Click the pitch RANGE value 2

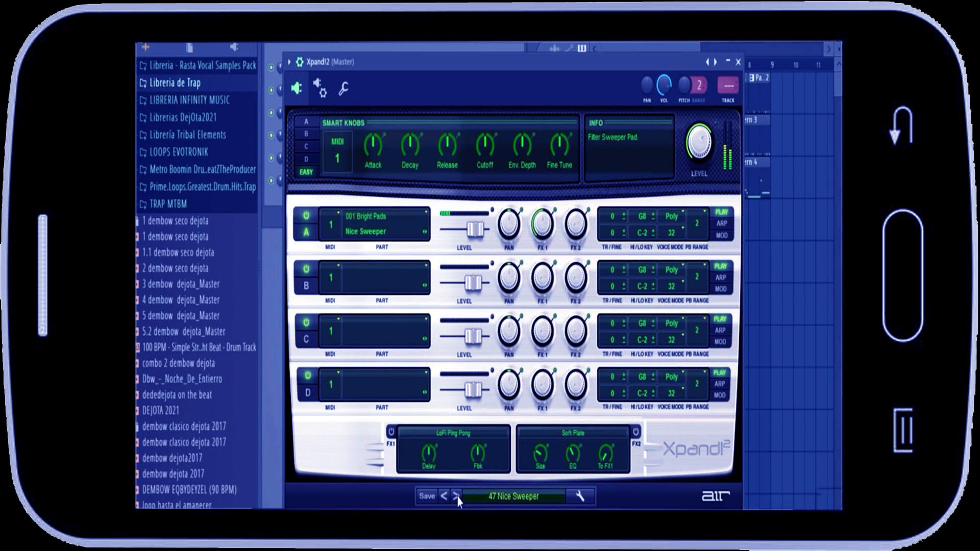pos(699,85)
